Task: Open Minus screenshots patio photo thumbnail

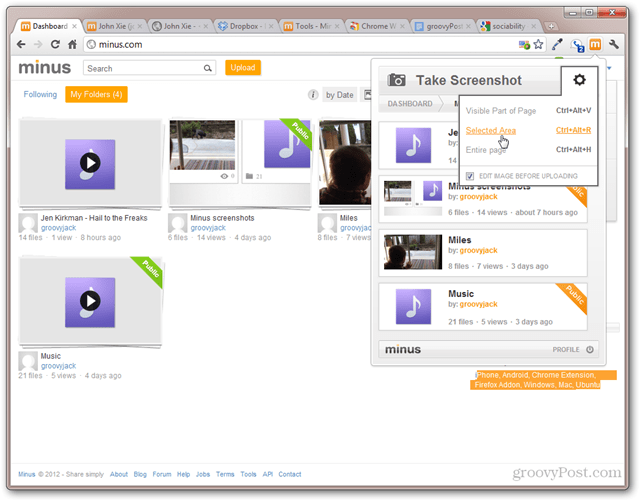Action: pos(202,145)
